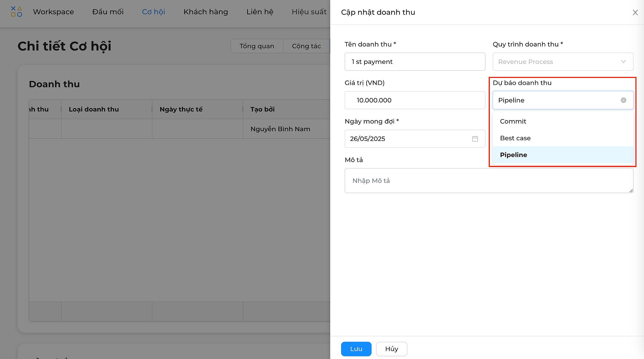
Task: Close the Cập nhật doanh thu panel
Action: [635, 12]
